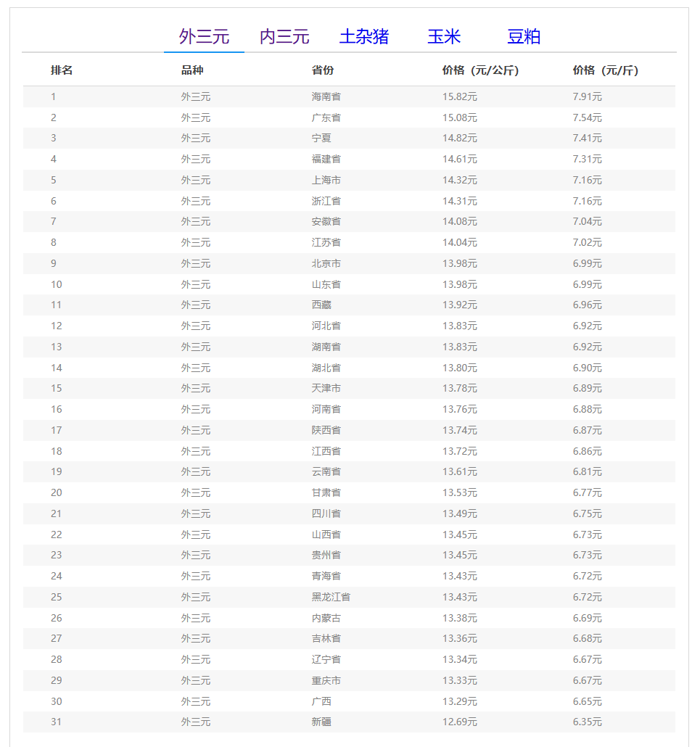This screenshot has width=700, height=747.
Task: Select the 天津市 cell
Action: click(x=326, y=388)
